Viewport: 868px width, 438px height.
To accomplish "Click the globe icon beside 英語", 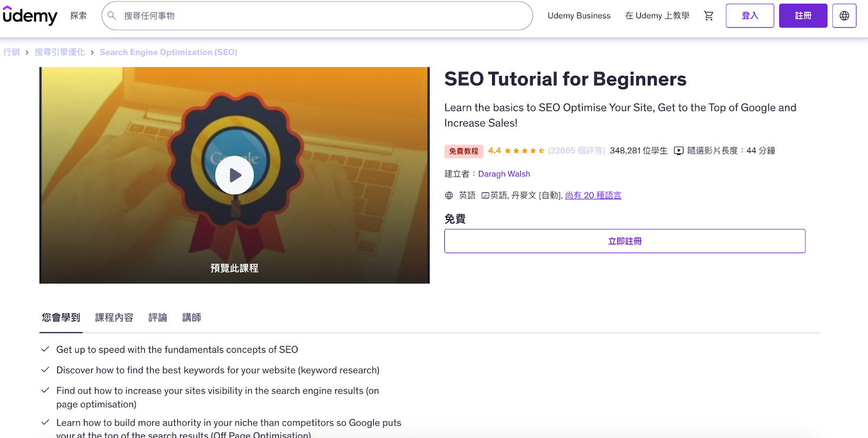I will click(x=449, y=196).
